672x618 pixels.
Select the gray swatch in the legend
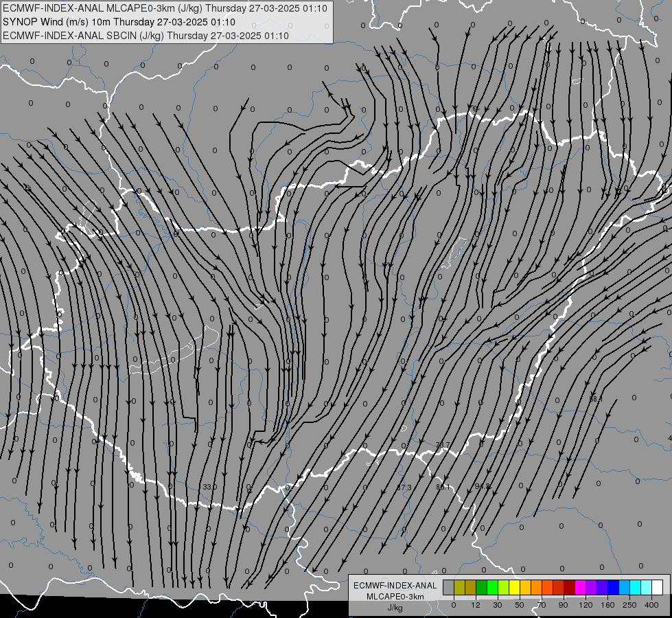449,587
